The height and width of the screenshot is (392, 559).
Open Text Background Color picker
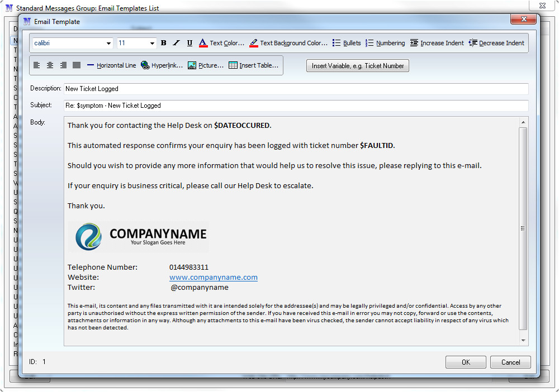click(x=288, y=43)
